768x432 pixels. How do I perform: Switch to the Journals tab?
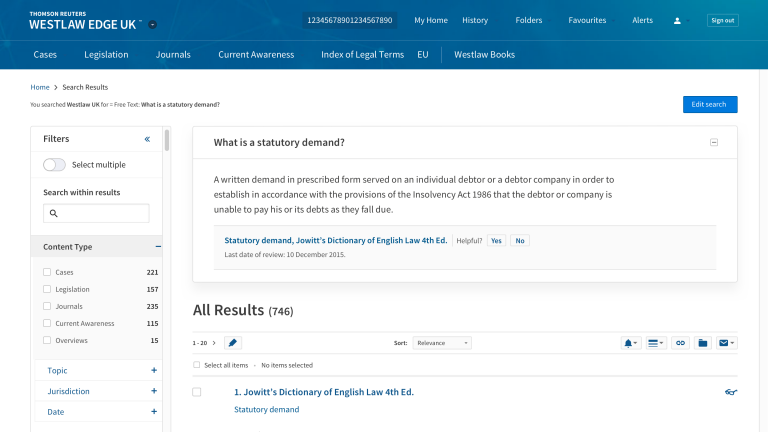pos(173,54)
